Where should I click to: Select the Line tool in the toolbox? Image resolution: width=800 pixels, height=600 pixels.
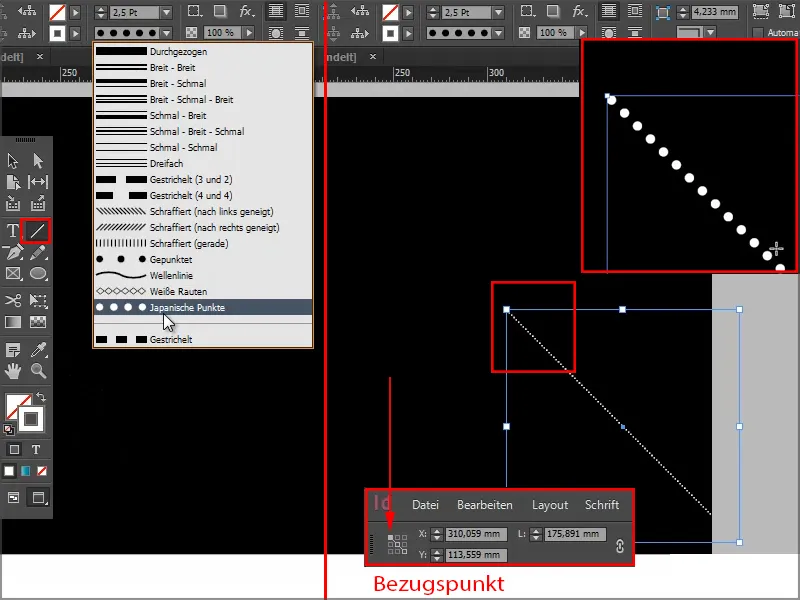[36, 231]
